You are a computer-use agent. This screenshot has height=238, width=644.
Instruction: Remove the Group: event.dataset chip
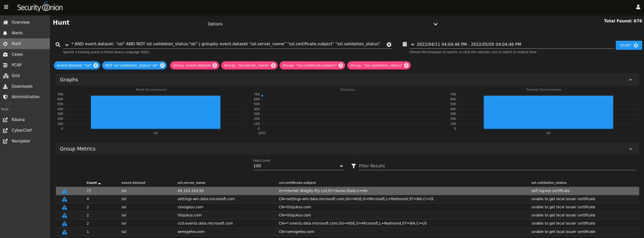[x=215, y=65]
